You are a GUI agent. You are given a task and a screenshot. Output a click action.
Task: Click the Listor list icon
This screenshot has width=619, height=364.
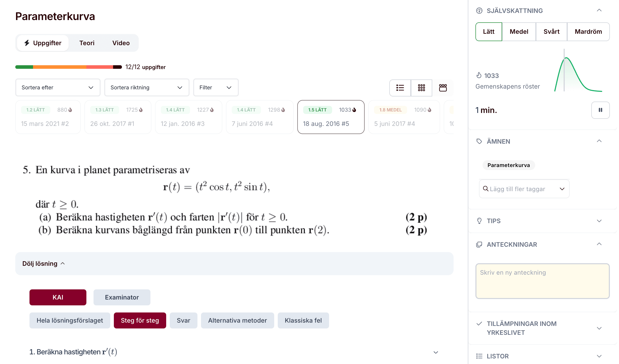point(479,356)
